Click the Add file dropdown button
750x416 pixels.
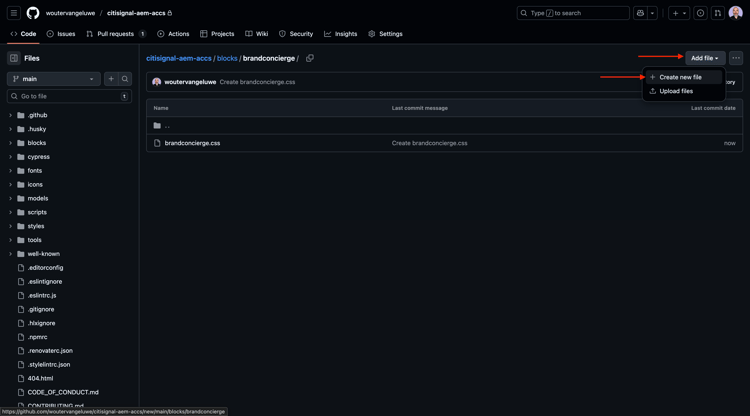(705, 58)
